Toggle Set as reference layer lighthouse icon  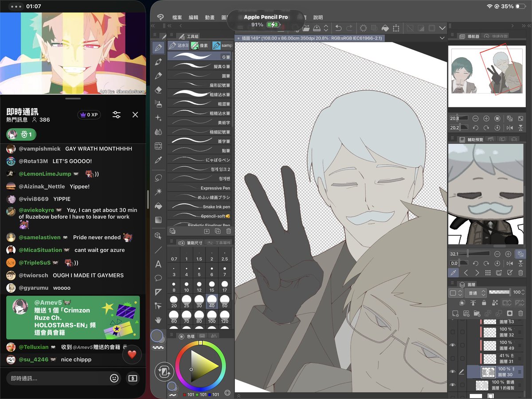coord(473,303)
